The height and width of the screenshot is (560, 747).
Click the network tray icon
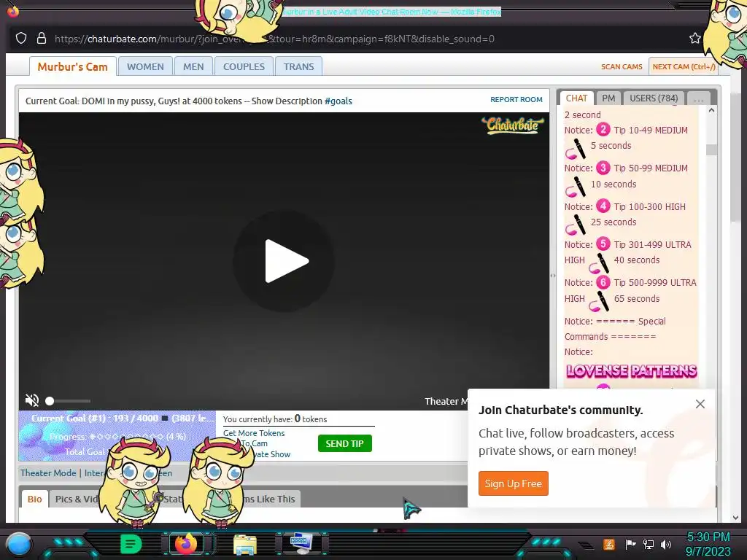(649, 544)
